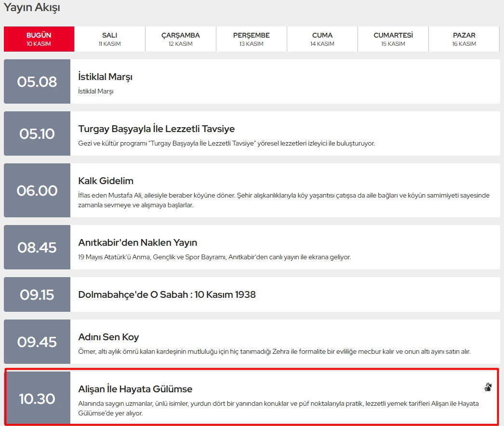The width and height of the screenshot is (504, 426).
Task: Click the Kalk Gidelim description text
Action: tap(284, 200)
